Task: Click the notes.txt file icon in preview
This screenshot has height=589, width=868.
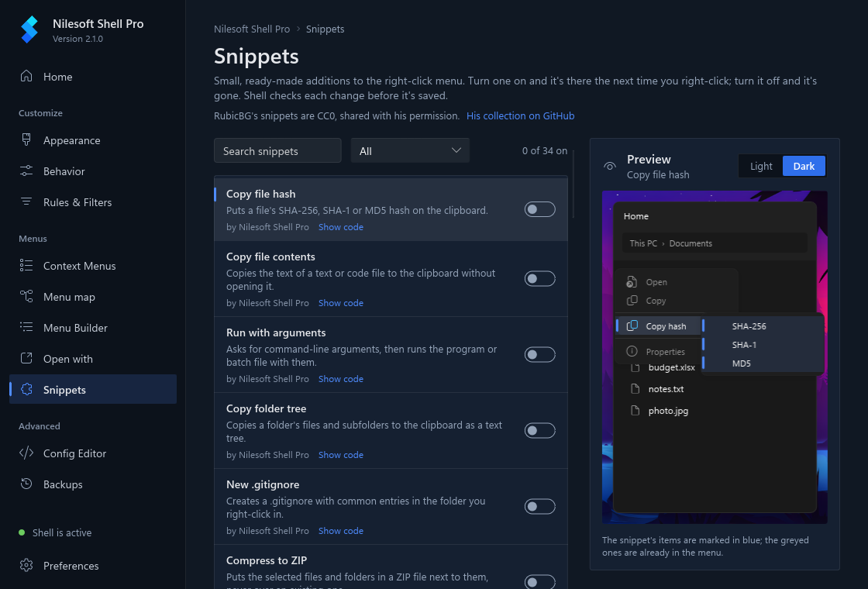Action: (635, 388)
